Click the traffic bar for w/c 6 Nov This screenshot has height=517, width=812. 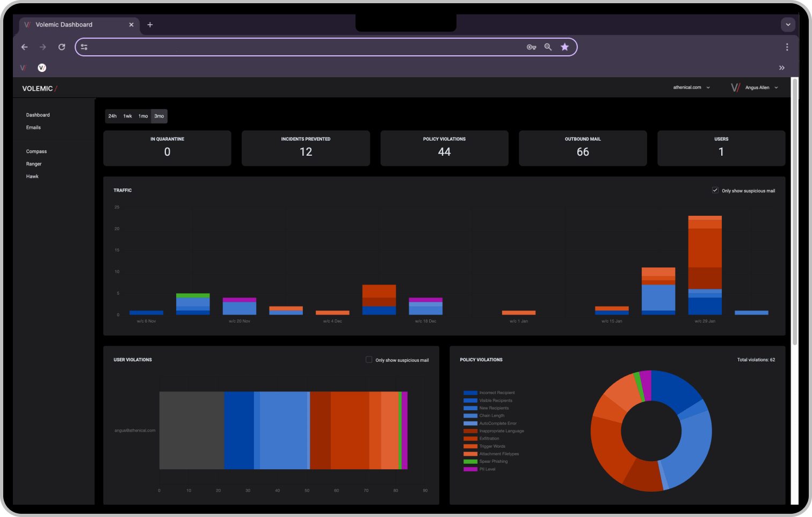point(146,312)
